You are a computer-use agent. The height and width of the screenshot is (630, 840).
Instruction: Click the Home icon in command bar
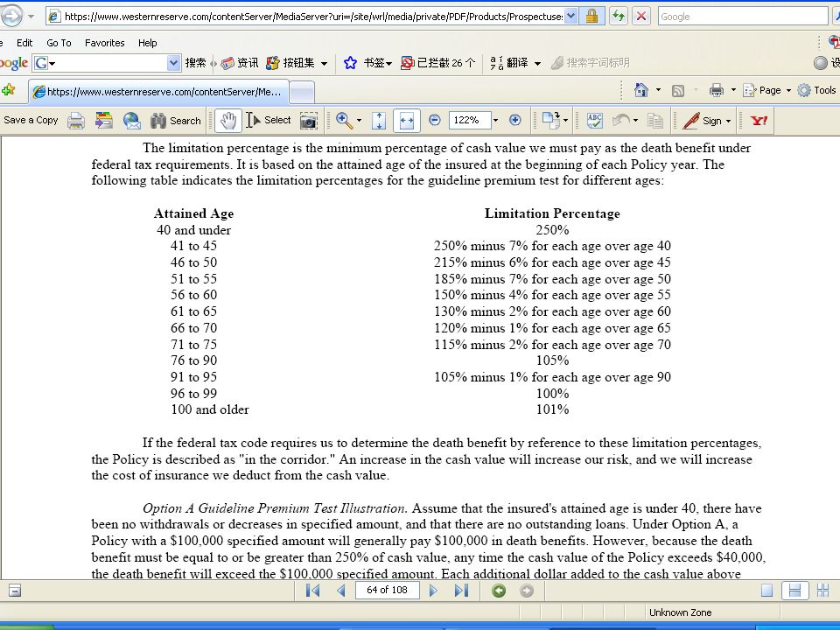point(640,90)
